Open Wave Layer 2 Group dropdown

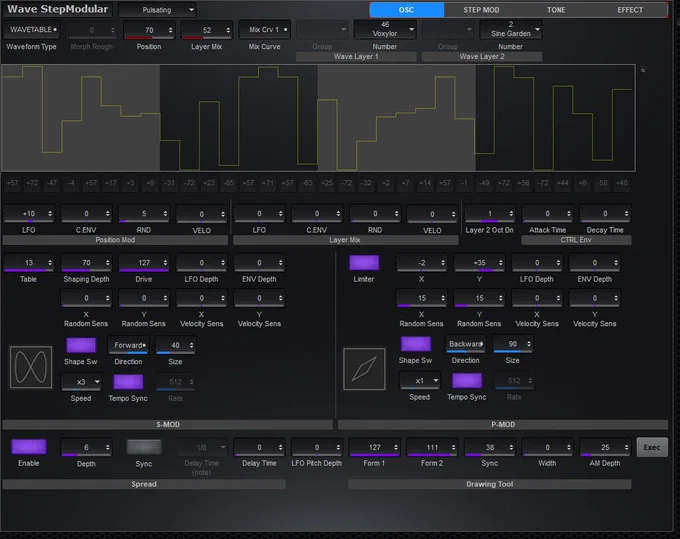[448, 29]
